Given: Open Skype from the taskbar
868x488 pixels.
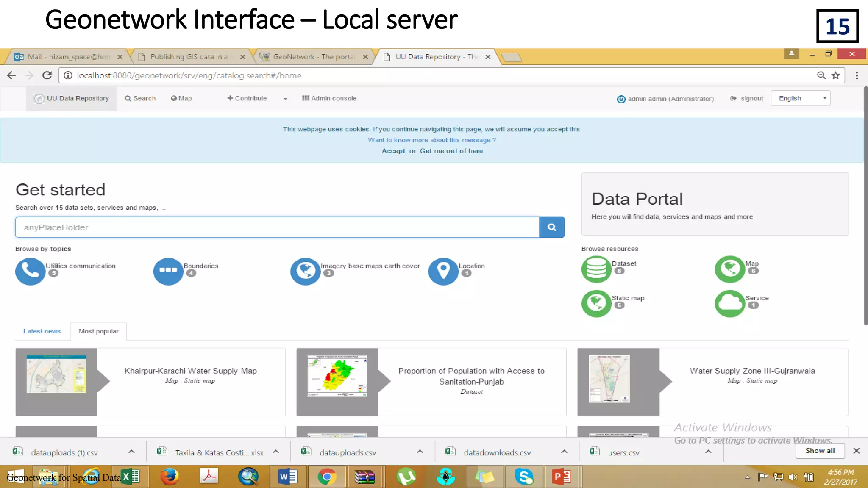Looking at the screenshot, I should tap(524, 477).
